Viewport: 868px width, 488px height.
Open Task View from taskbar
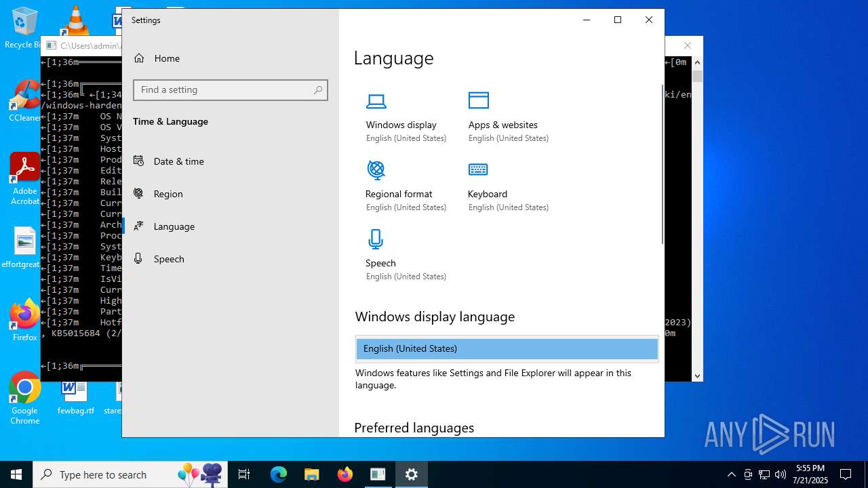coord(244,474)
